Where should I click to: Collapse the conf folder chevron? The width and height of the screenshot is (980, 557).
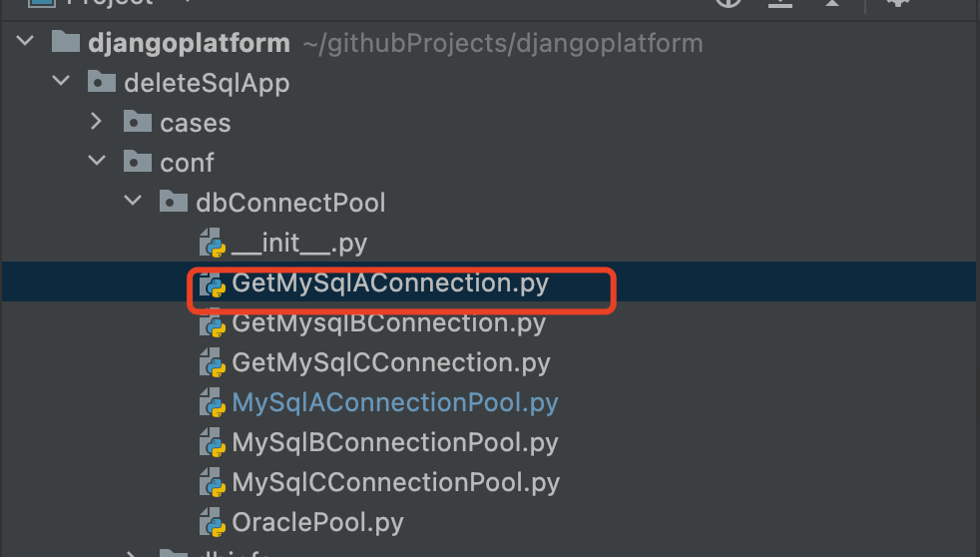97,161
